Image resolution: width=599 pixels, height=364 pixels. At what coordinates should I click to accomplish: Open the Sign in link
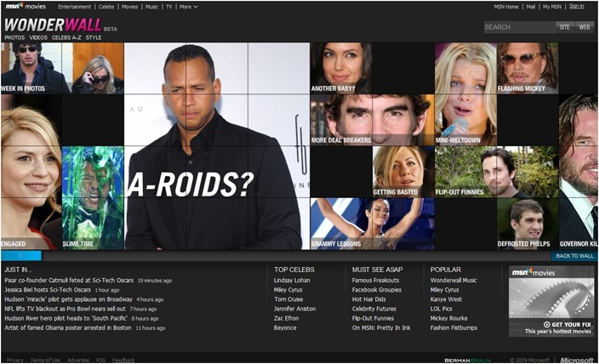point(577,6)
